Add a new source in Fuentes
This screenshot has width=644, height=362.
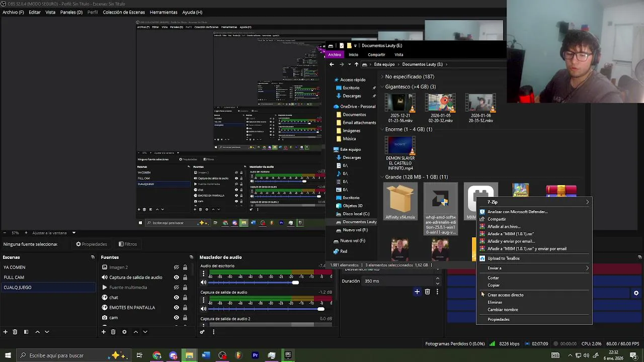click(104, 332)
